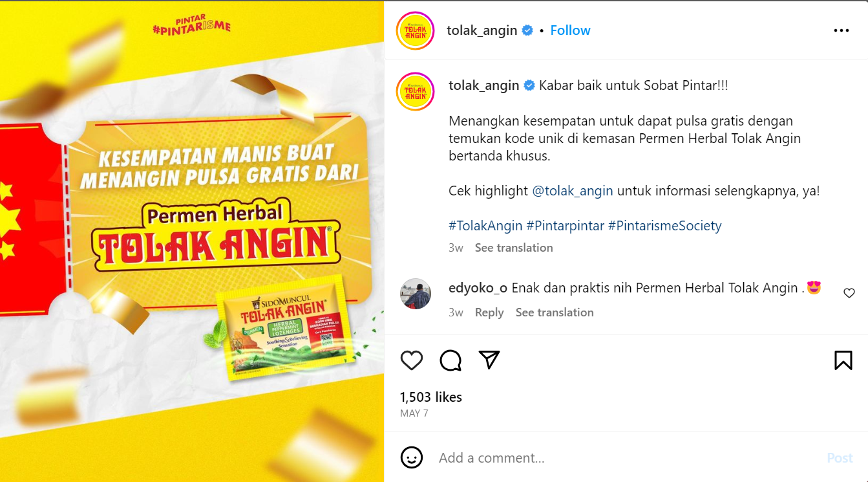This screenshot has height=482, width=868.
Task: Open @tolak_angin mention in caption
Action: [573, 191]
